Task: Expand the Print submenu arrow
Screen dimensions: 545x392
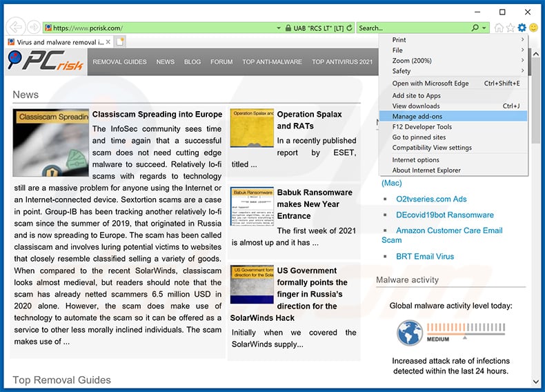Action: [x=522, y=39]
